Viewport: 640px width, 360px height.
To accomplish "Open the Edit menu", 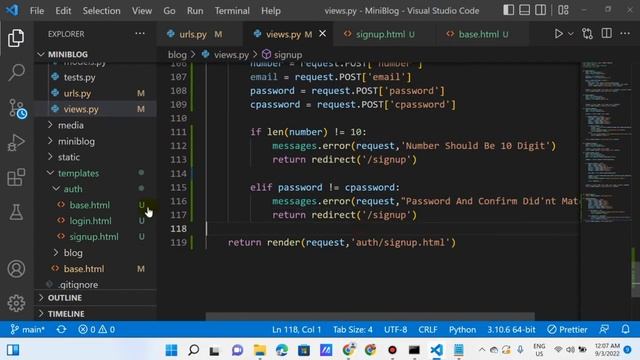I will [x=63, y=11].
